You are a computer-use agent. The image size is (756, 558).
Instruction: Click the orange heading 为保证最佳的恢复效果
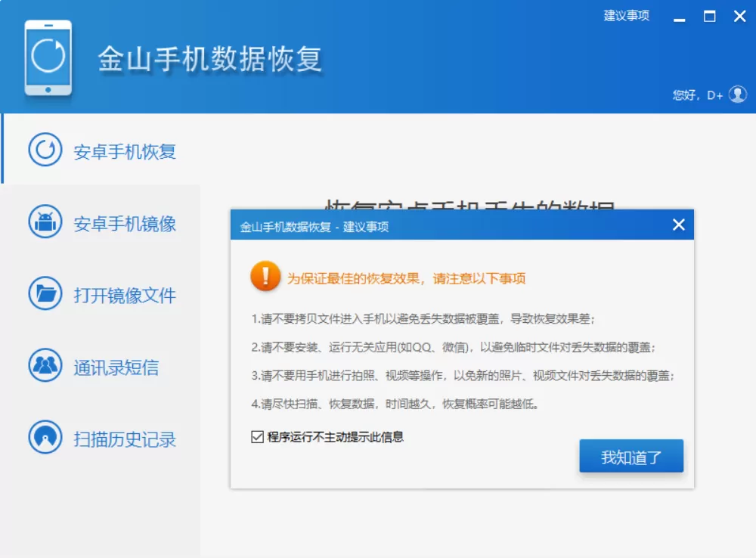pyautogui.click(x=406, y=278)
